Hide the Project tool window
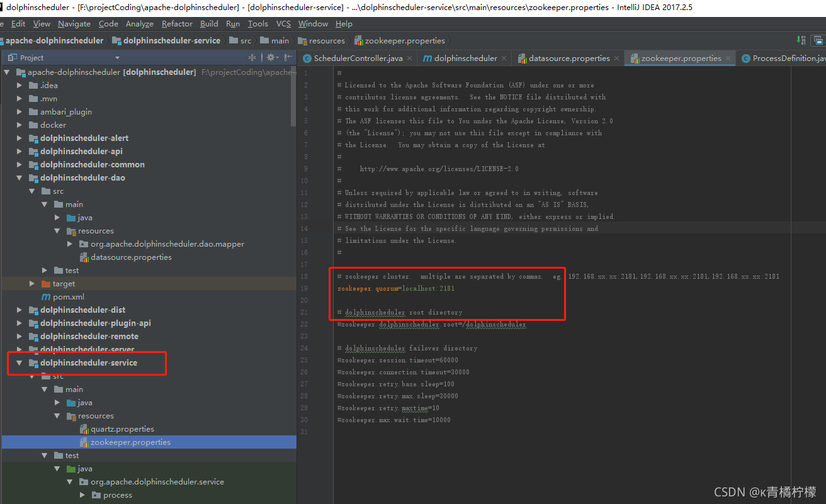 tap(287, 57)
